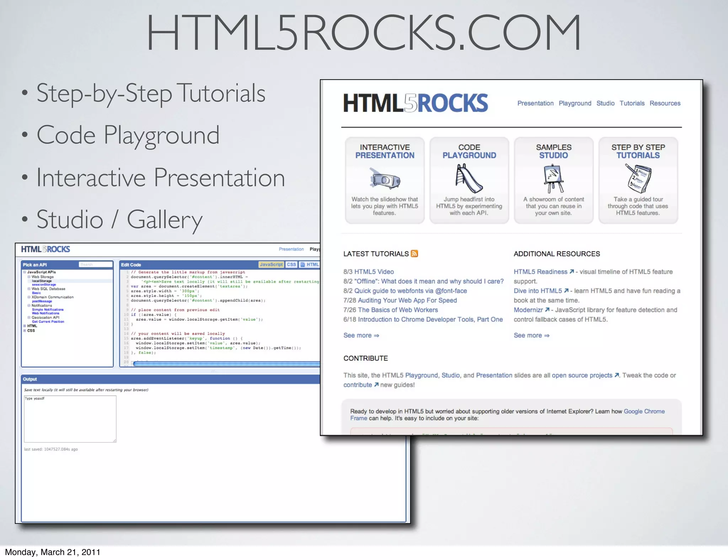Click the small HTML5ROCKS logo in the playground window
This screenshot has height=560, width=728.
coord(45,249)
